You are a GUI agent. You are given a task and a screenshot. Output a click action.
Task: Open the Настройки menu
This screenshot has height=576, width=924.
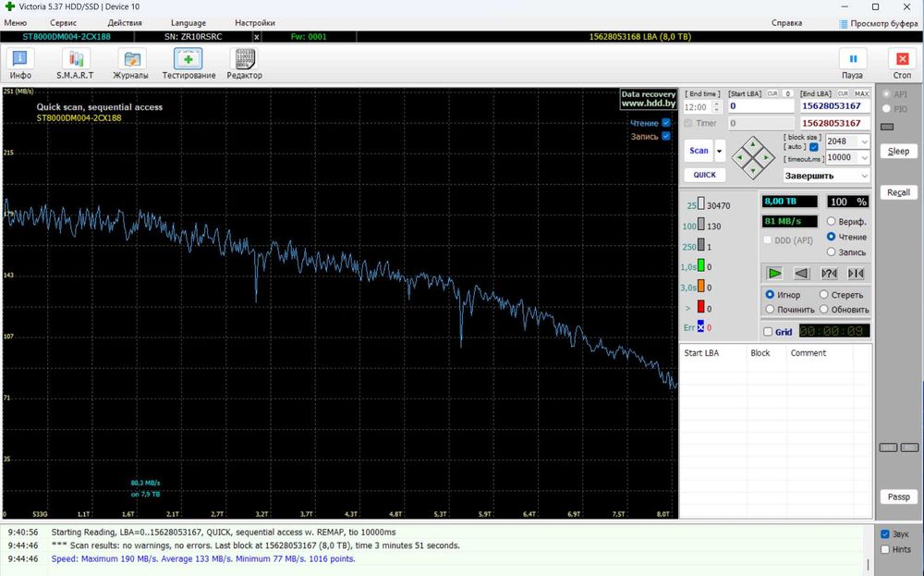click(254, 22)
